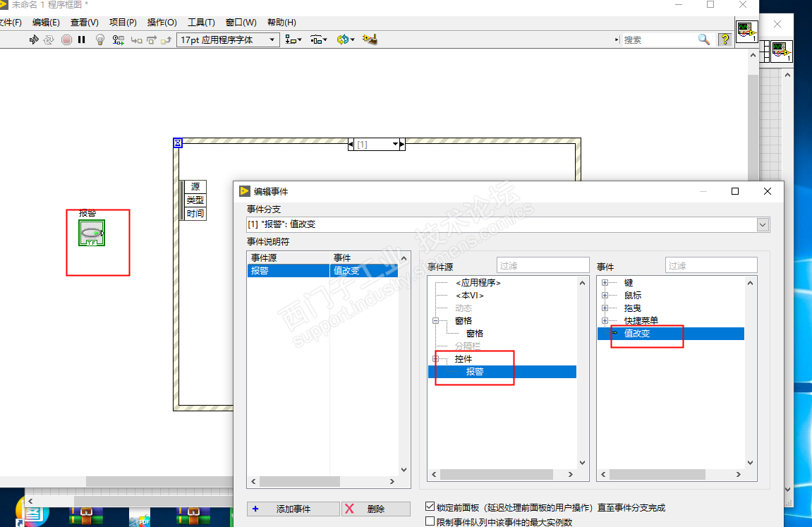Expand the 快捷菜单 event group
This screenshot has width=812, height=527.
605,321
